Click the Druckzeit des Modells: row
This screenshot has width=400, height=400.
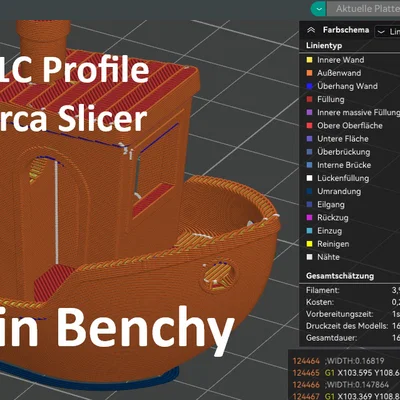coord(353,326)
